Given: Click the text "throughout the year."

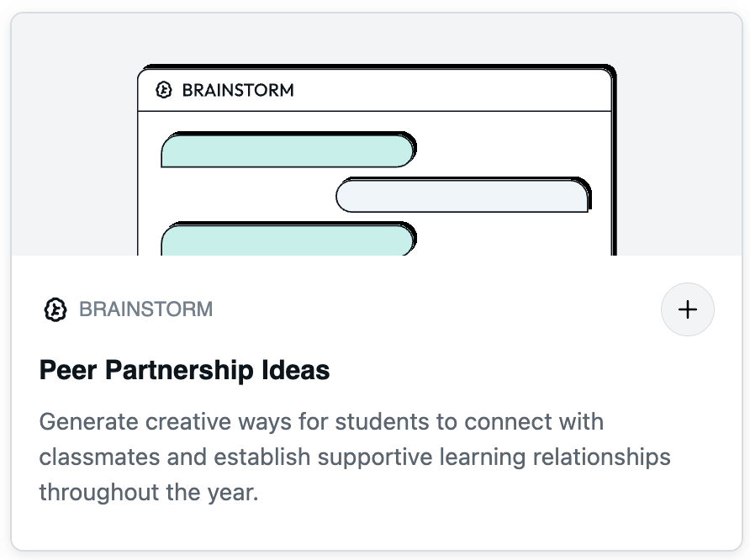Looking at the screenshot, I should coord(149,493).
